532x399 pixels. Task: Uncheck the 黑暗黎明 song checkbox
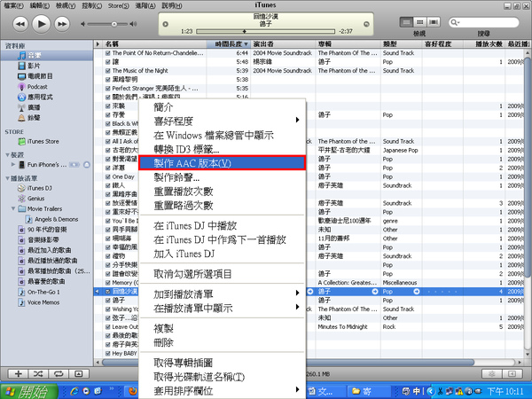coord(107,80)
